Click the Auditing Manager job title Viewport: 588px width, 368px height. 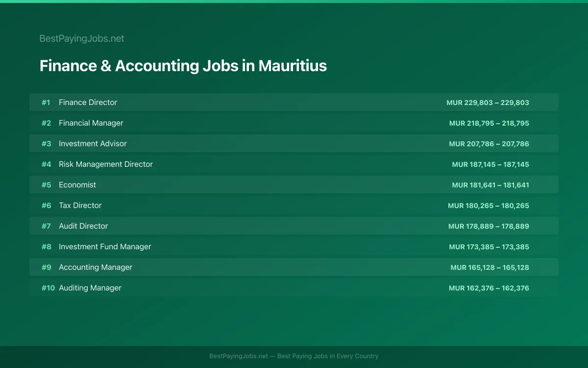90,288
